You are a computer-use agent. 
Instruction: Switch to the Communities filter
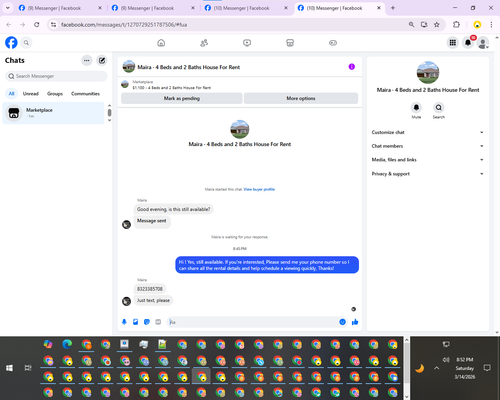[85, 94]
